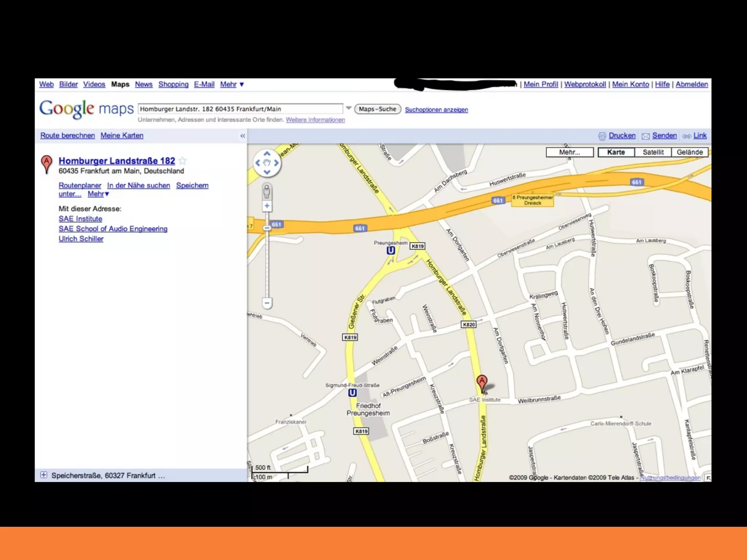Click the pan left arrow on map control

click(258, 163)
